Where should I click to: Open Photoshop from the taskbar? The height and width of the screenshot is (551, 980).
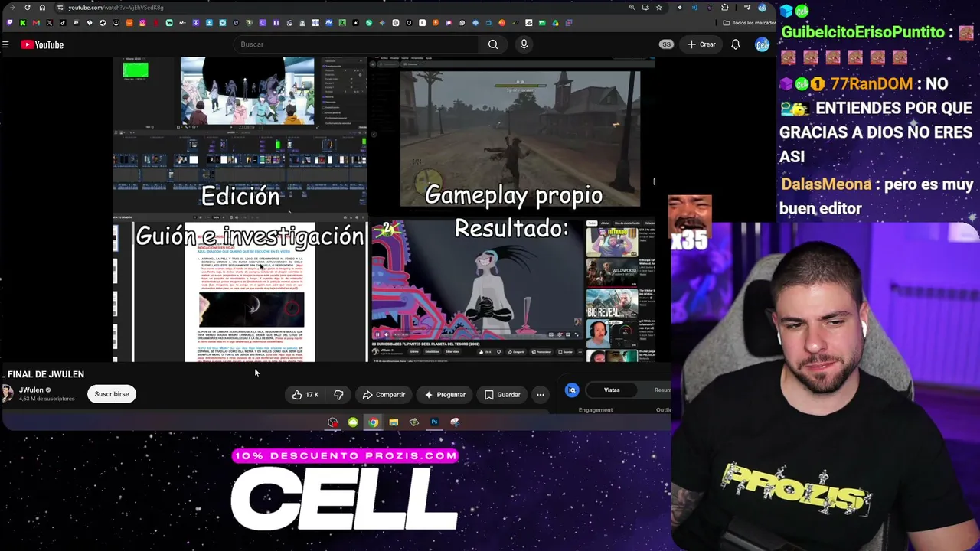tap(434, 422)
